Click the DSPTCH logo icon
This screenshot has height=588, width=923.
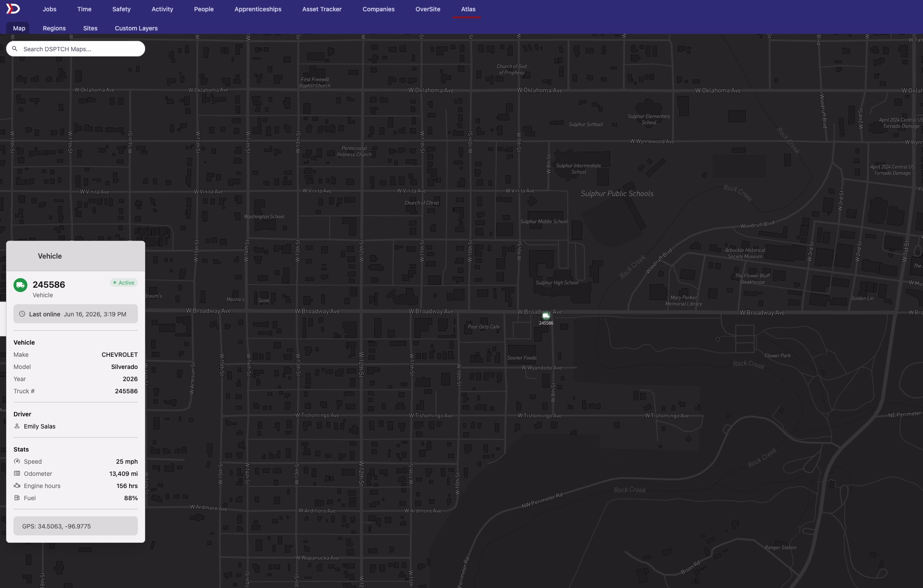[x=13, y=9]
